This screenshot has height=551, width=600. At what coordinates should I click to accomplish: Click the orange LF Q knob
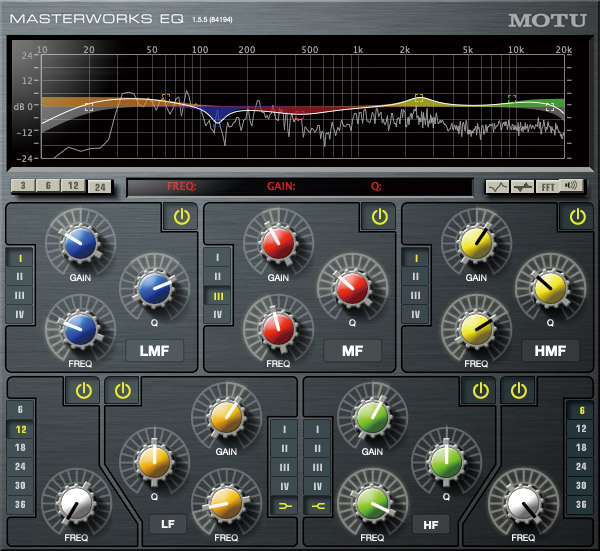(155, 462)
